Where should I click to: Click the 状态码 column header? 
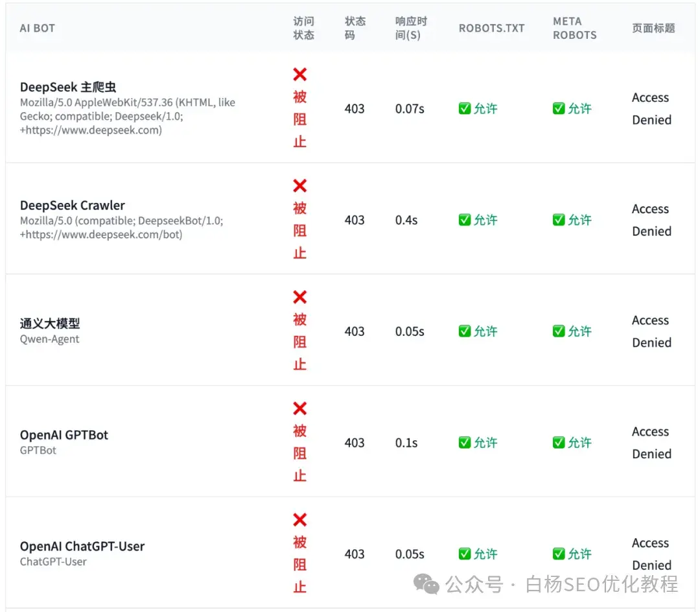pyautogui.click(x=355, y=28)
